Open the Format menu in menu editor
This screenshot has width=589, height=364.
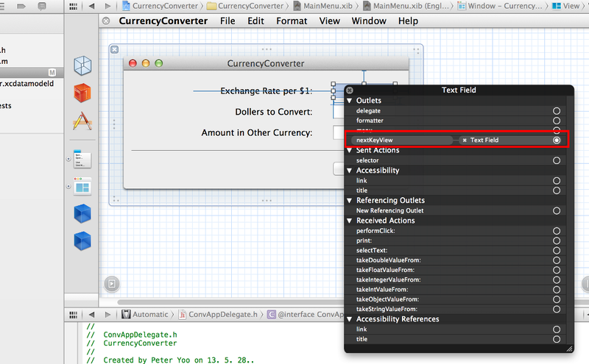coord(292,21)
